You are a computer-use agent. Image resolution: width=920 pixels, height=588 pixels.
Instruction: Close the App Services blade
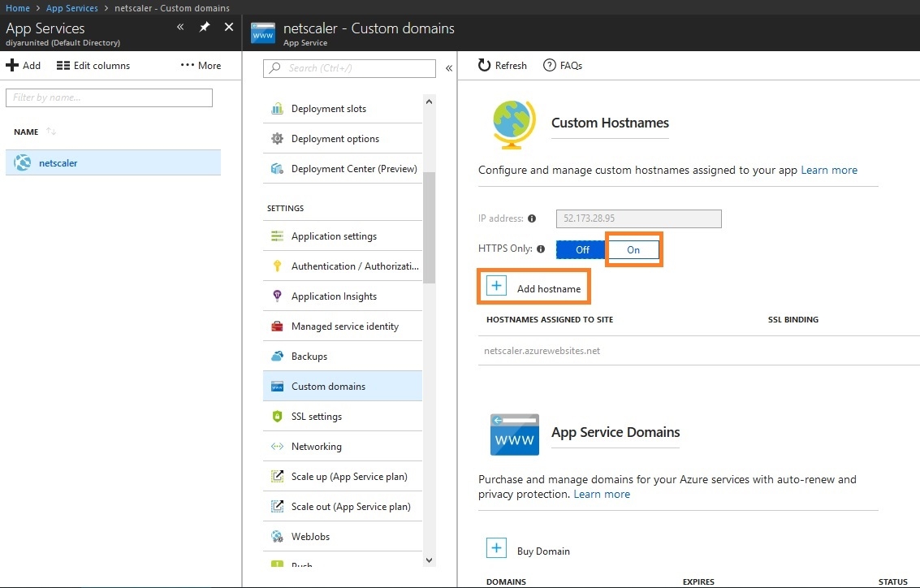pyautogui.click(x=229, y=27)
